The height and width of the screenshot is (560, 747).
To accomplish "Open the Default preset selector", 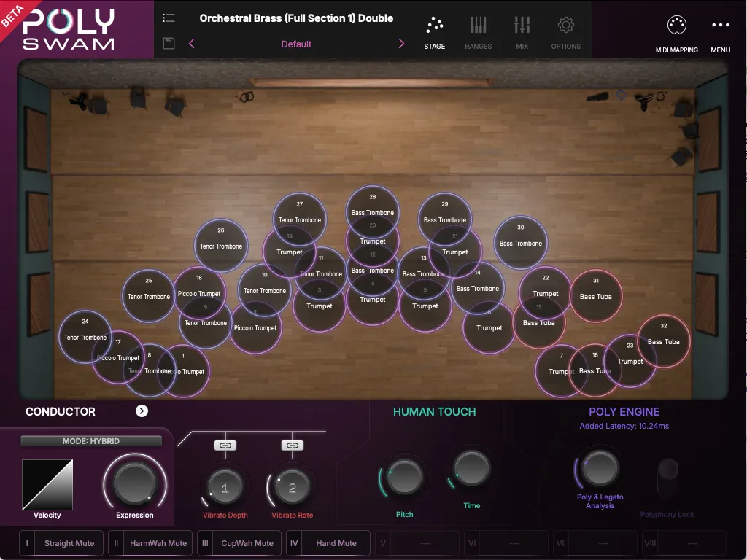I will click(x=296, y=44).
